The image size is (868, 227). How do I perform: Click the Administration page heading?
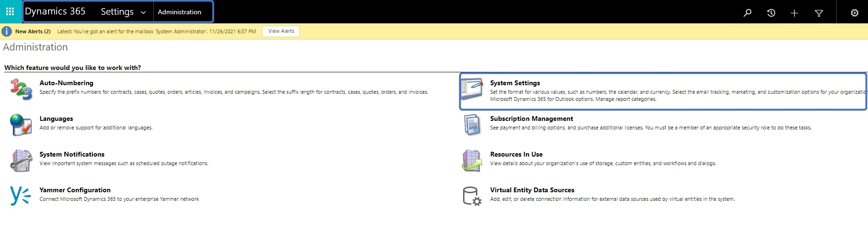[35, 47]
